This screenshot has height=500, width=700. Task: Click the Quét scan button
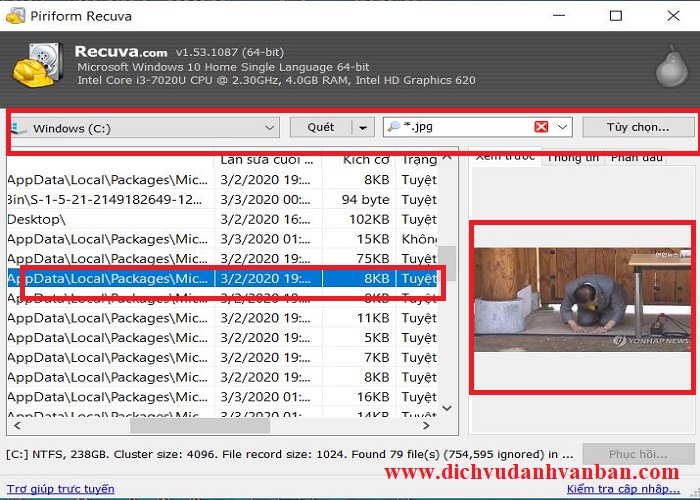pyautogui.click(x=321, y=127)
